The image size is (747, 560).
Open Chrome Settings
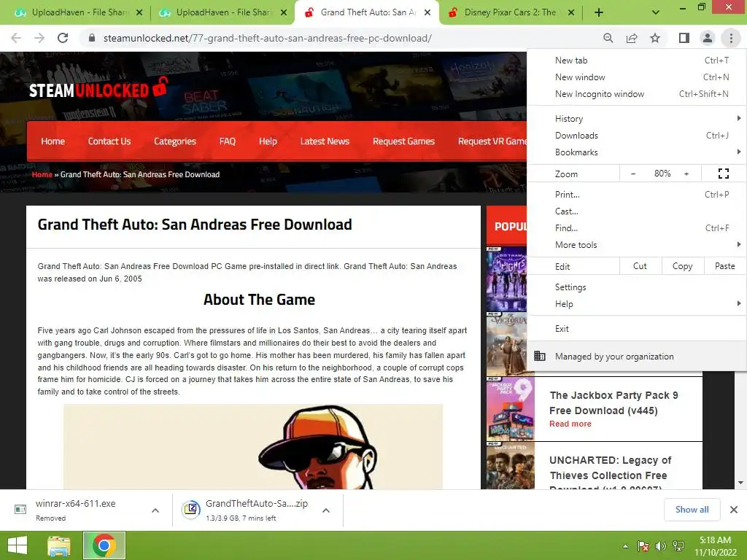[636, 287]
